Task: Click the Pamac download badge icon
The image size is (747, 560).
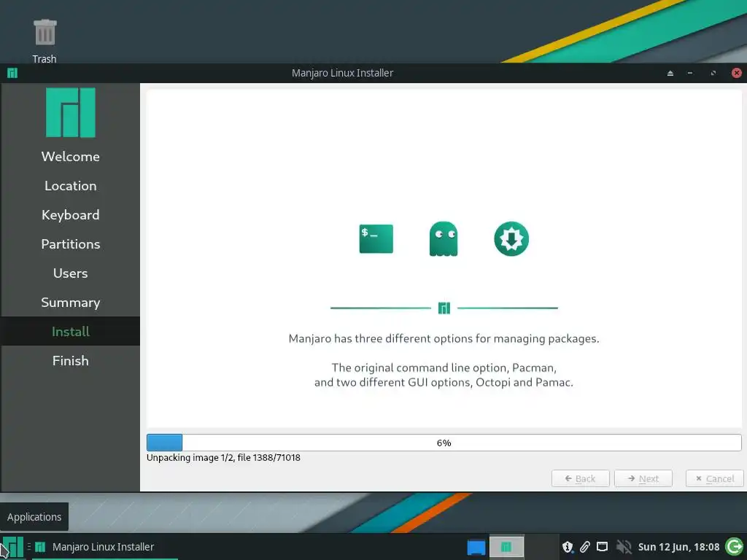Action: point(511,238)
